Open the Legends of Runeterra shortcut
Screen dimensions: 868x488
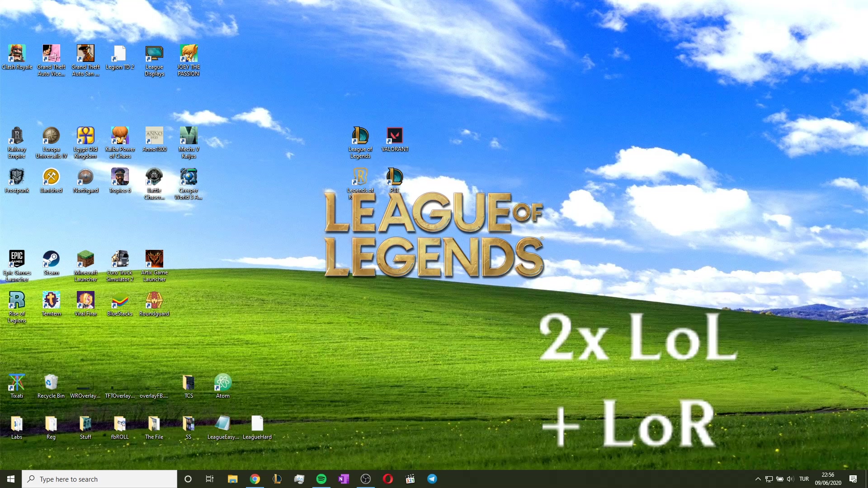[360, 183]
